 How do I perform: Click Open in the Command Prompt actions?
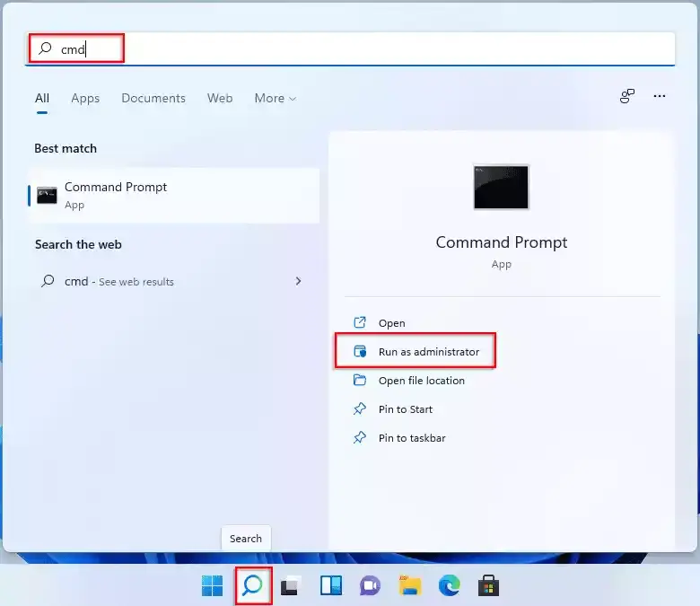[x=391, y=323]
